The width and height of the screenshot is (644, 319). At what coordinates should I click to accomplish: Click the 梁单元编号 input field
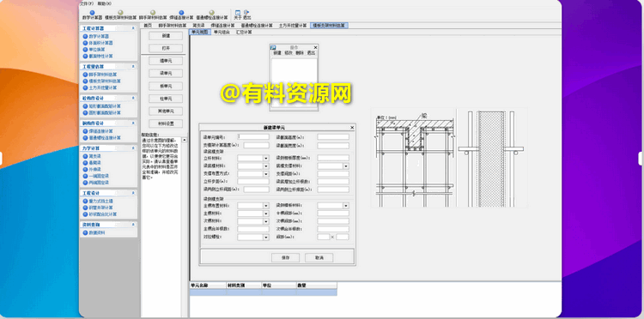coord(254,136)
